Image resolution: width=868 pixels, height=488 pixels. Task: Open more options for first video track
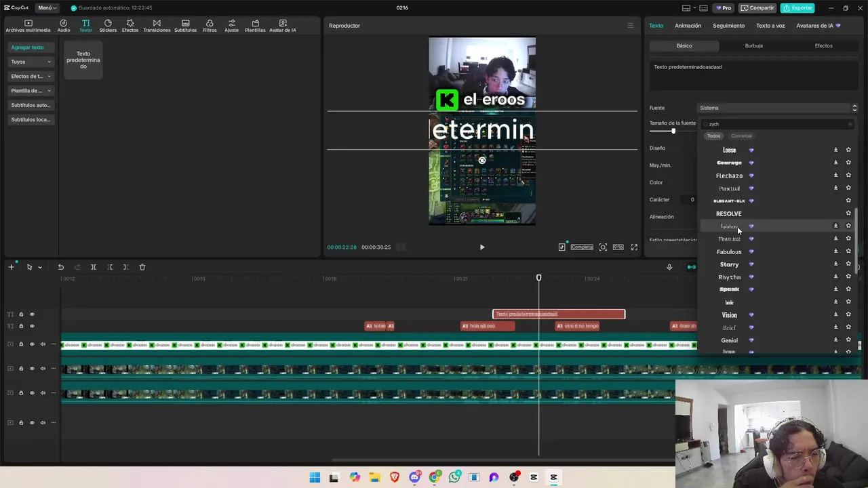pos(54,344)
